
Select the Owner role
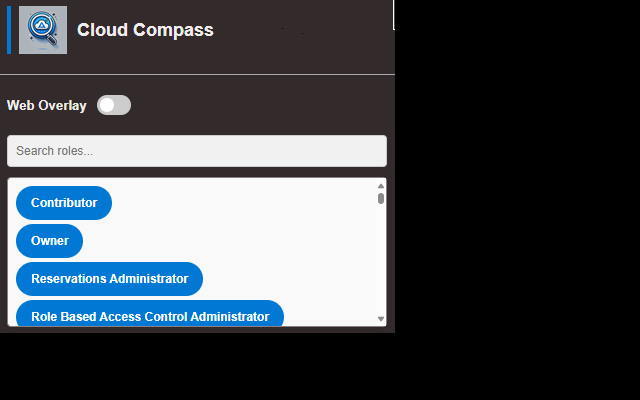pos(49,241)
